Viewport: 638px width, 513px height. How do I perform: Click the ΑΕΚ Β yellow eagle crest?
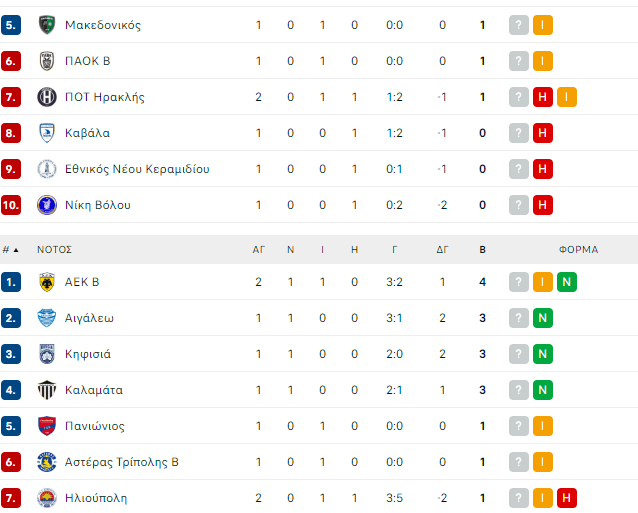point(46,282)
